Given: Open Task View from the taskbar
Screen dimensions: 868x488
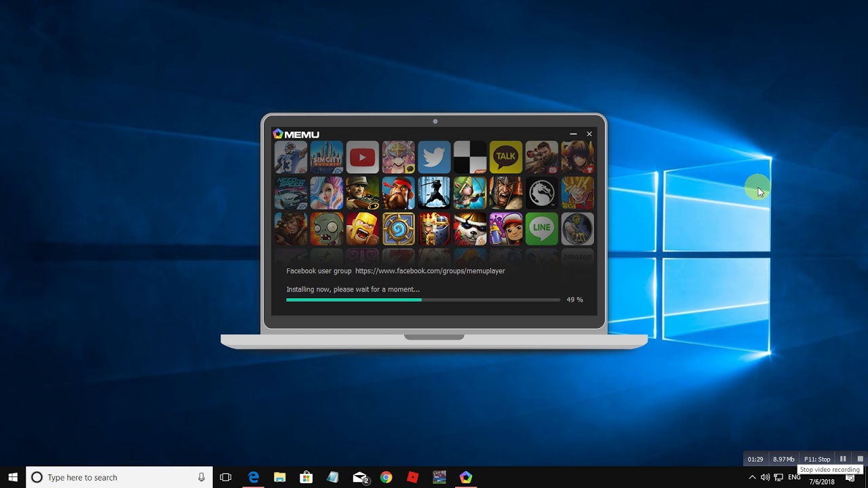Looking at the screenshot, I should tap(226, 477).
